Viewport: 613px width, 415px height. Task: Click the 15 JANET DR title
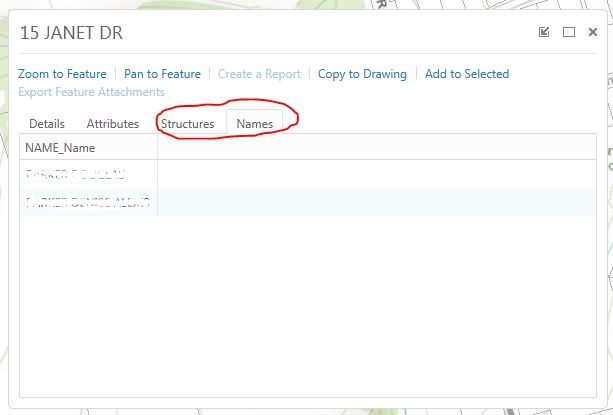(x=72, y=33)
